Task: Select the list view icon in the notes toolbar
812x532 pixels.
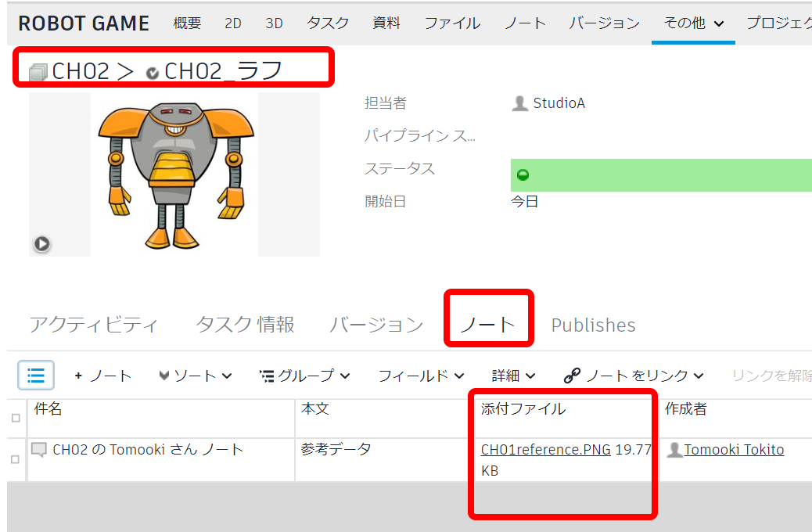Action: tap(35, 376)
